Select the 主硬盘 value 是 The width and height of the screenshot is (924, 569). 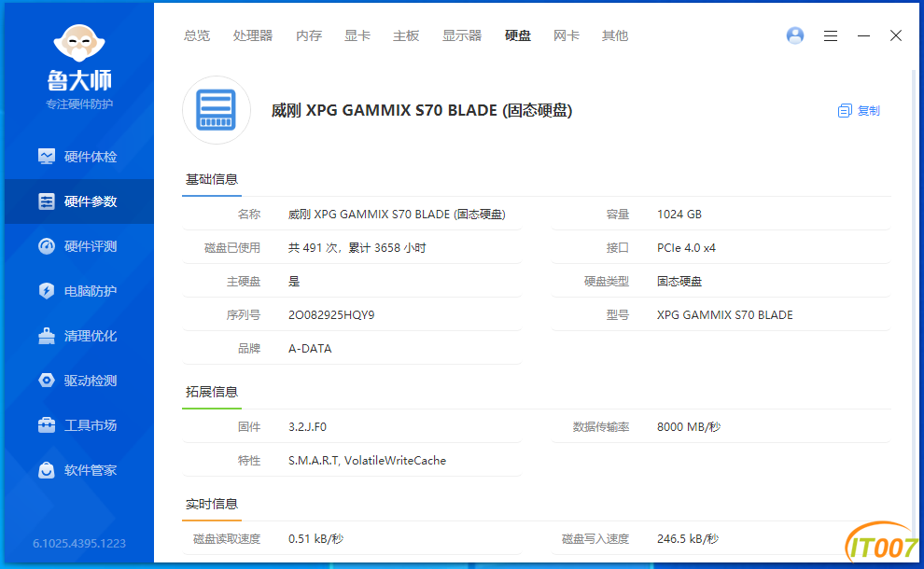coord(294,282)
